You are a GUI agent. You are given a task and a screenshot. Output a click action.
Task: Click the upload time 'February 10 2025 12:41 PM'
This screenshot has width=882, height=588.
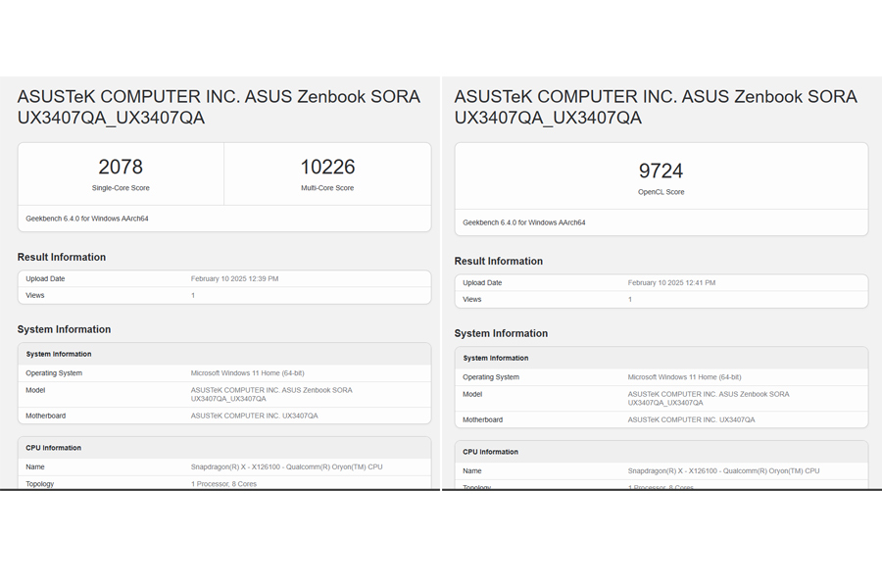pos(671,282)
